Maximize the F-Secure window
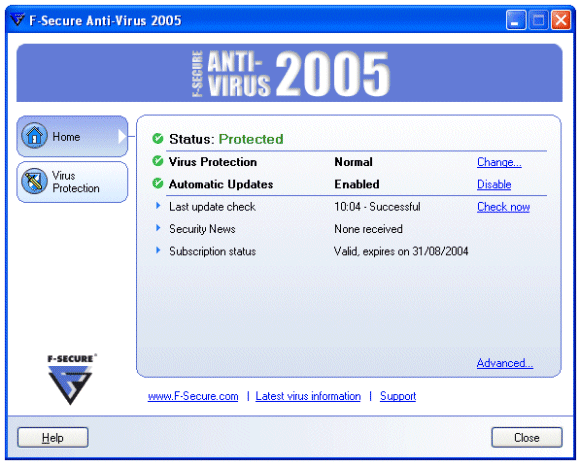Image resolution: width=580 pixels, height=466 pixels. (x=538, y=20)
